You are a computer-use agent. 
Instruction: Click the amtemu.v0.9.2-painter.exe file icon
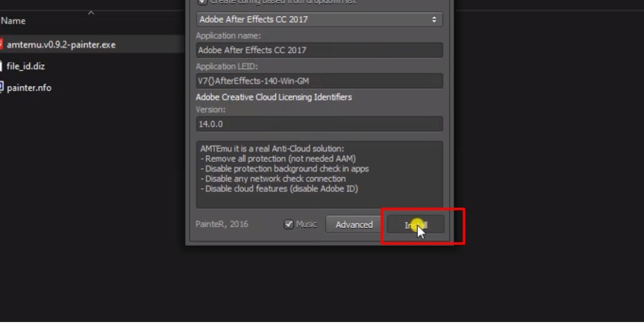coord(1,44)
